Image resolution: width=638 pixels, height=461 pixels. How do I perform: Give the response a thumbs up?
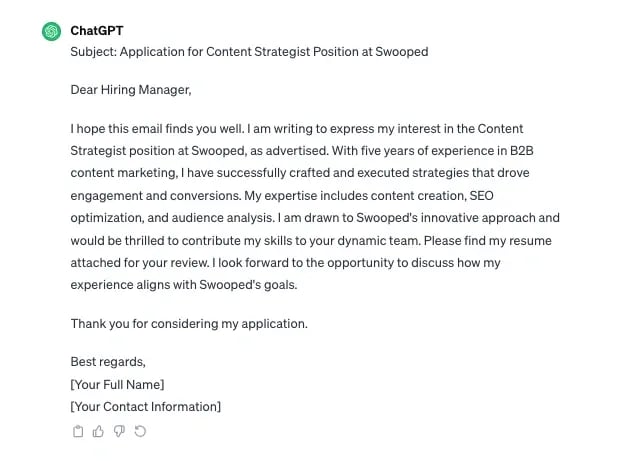(x=98, y=432)
